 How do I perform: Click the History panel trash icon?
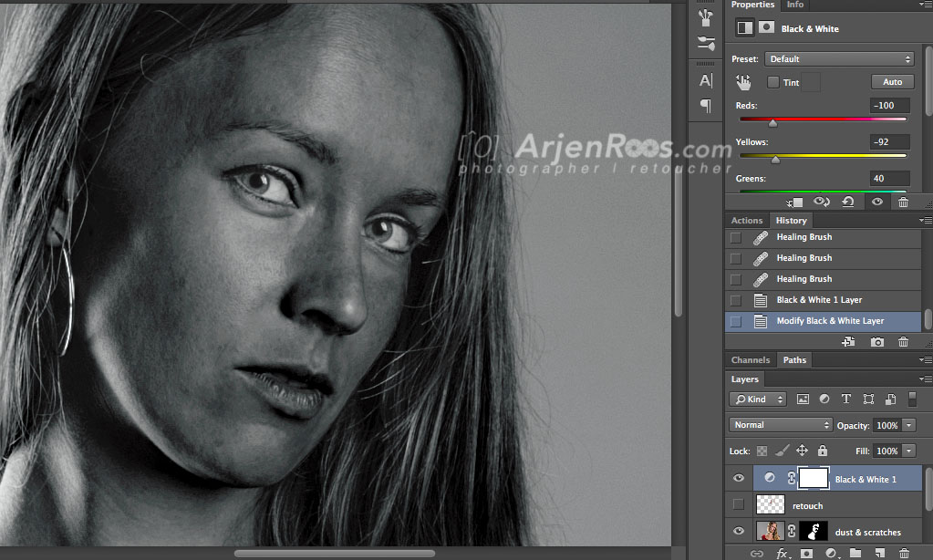coord(903,342)
